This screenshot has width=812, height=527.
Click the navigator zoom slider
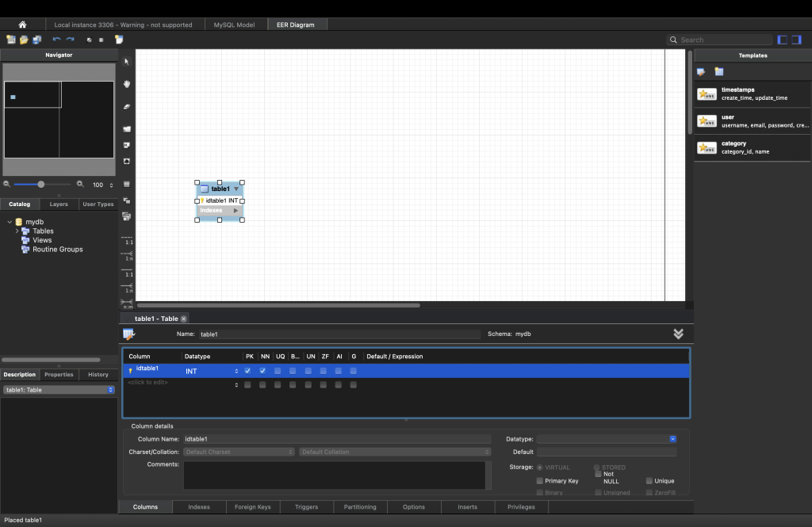[41, 185]
